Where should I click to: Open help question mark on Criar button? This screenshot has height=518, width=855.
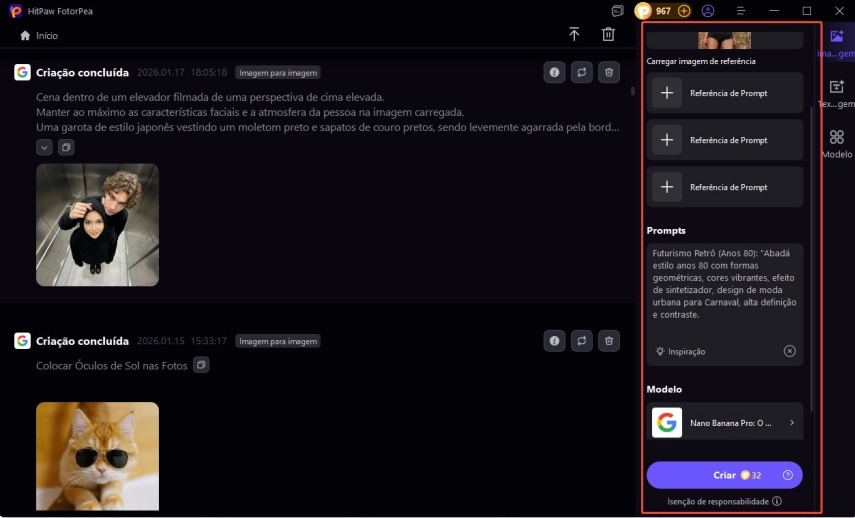click(787, 475)
